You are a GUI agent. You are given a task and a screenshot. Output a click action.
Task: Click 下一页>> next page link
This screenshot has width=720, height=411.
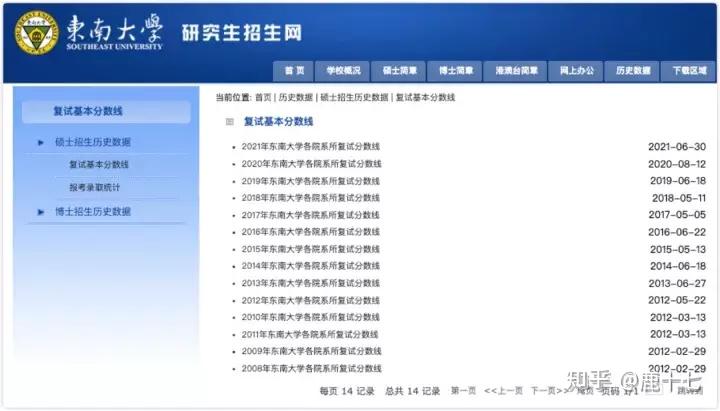pos(549,391)
